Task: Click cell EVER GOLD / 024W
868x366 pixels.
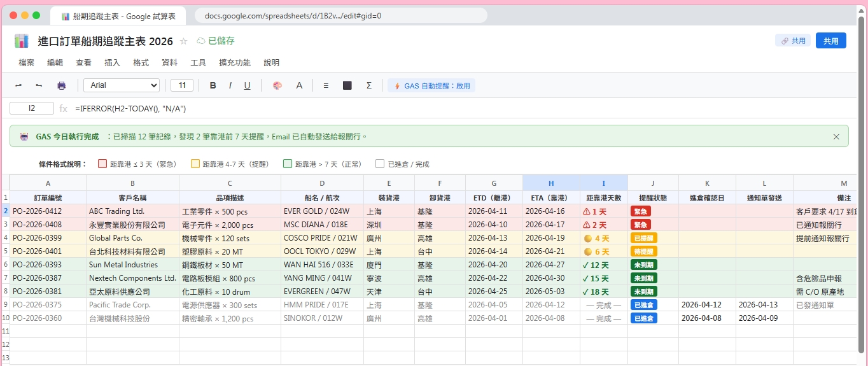Action: coord(322,211)
